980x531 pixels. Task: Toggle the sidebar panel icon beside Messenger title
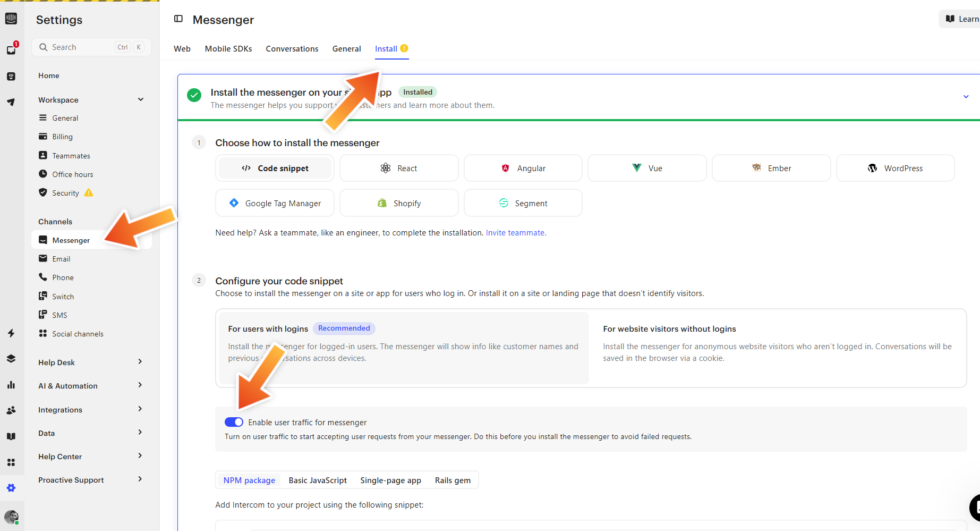(178, 19)
